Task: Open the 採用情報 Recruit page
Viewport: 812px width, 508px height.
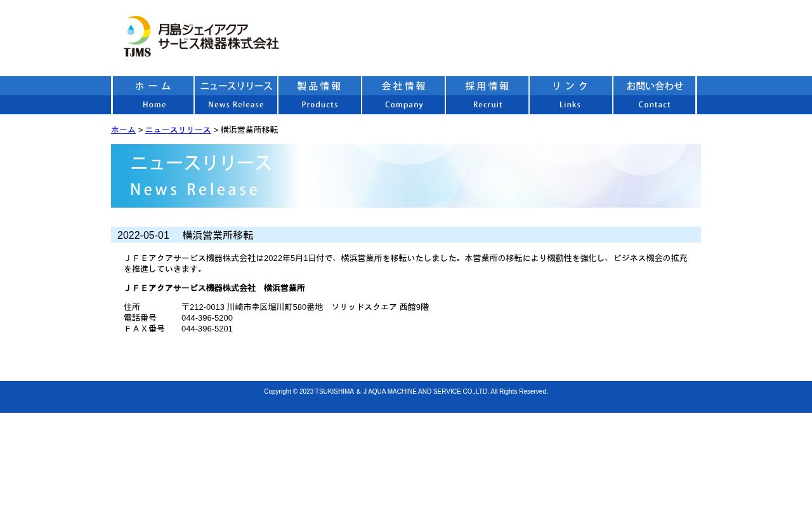Action: [487, 95]
